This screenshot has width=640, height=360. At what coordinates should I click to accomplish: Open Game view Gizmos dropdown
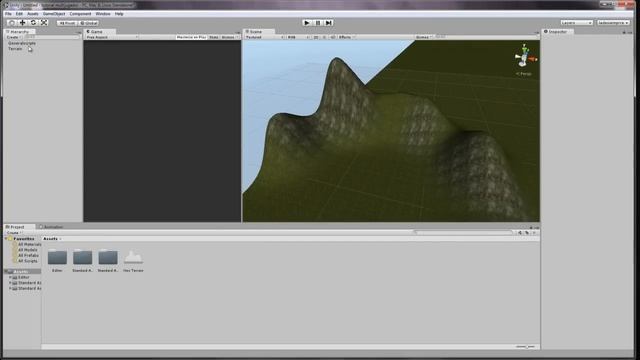click(x=230, y=37)
